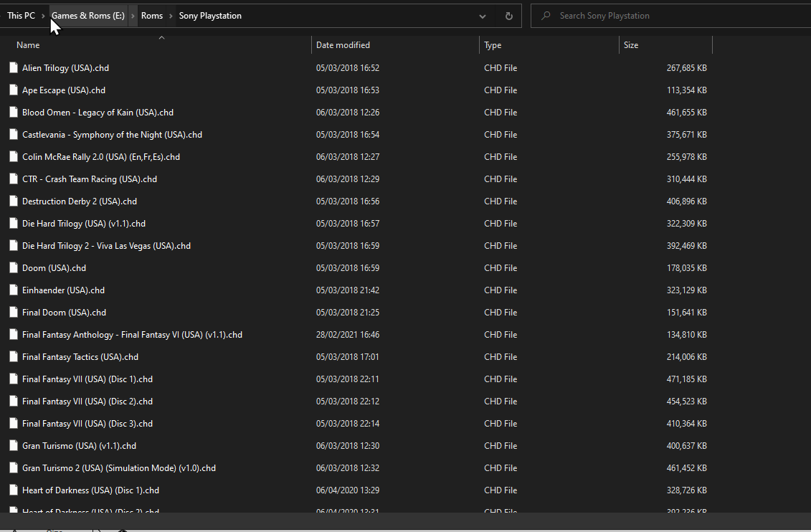Image resolution: width=811 pixels, height=532 pixels.
Task: Click the file icon for Destruction Derby 2
Action: [x=14, y=201]
